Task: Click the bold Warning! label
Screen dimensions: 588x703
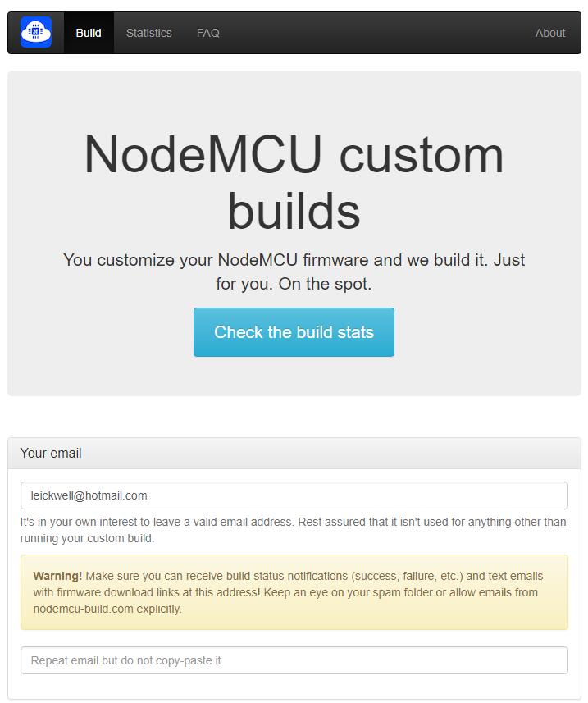Action: (x=57, y=576)
